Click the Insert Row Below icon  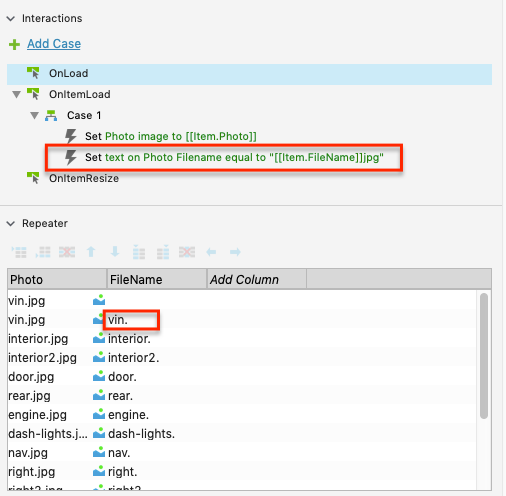click(x=43, y=252)
